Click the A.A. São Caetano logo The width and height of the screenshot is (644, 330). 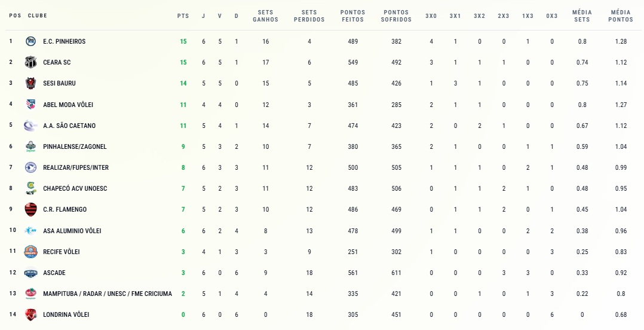(30, 126)
